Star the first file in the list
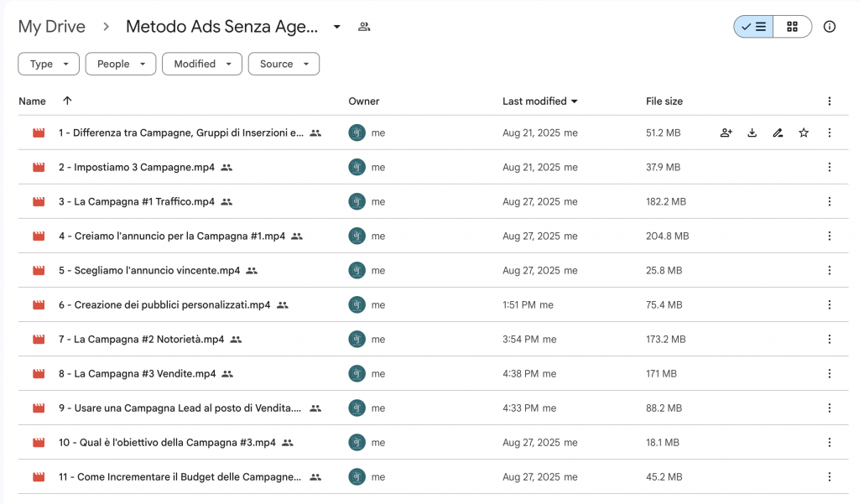 pos(804,132)
